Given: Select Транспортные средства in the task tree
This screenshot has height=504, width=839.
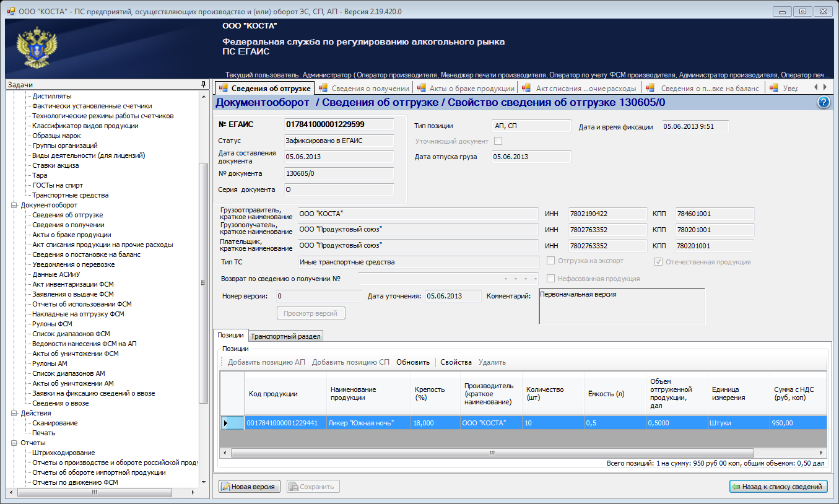Looking at the screenshot, I should click(71, 195).
